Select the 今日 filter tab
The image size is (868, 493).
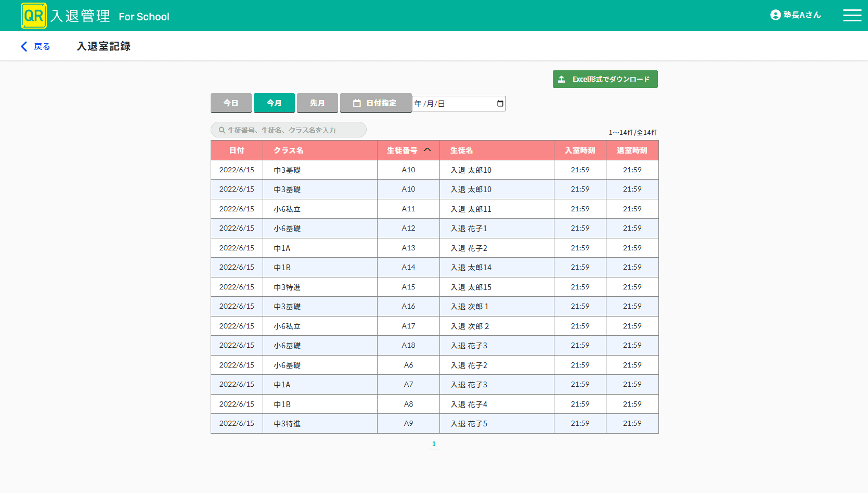click(x=231, y=103)
